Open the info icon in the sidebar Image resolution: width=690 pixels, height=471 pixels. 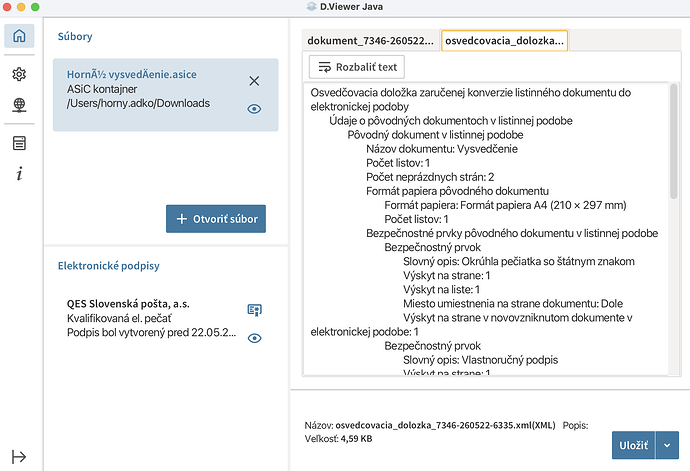19,174
